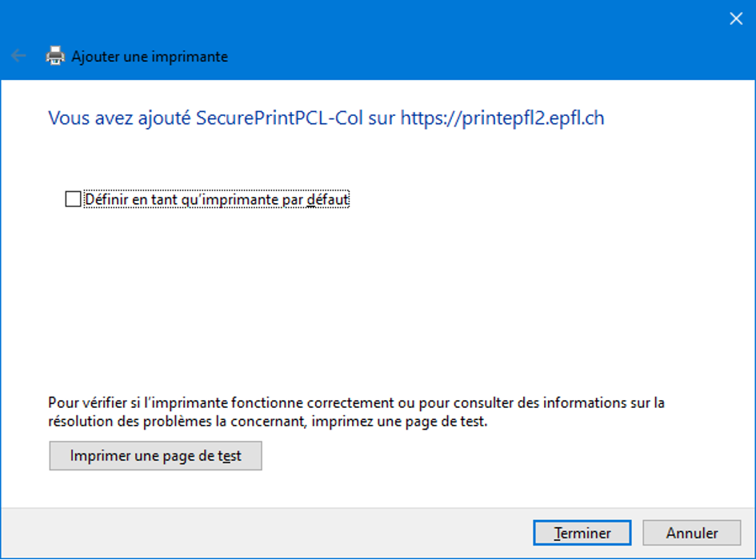This screenshot has width=756, height=560.
Task: Click the "Vous avez ajouté" heading text
Action: pyautogui.click(x=120, y=118)
